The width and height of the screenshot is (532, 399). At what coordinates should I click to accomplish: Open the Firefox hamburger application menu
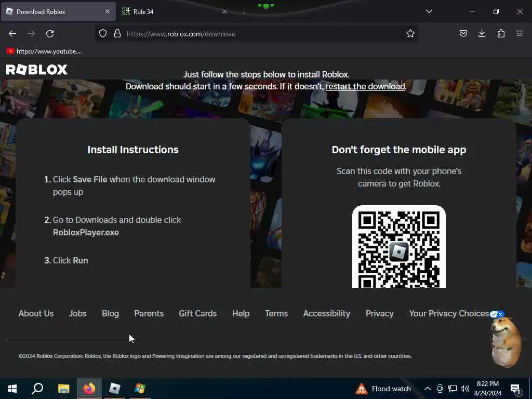pos(520,34)
